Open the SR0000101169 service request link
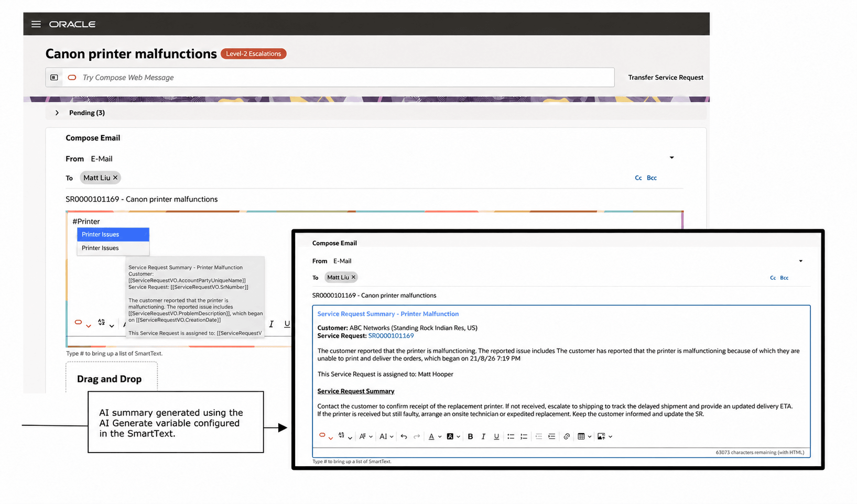Screen dimensions: 857x504 pos(391,336)
